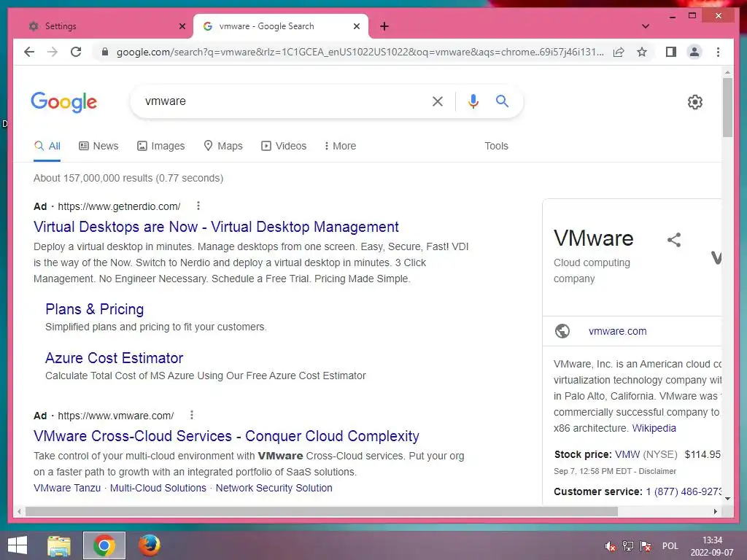Select the vmware Google Search tab

(281, 26)
